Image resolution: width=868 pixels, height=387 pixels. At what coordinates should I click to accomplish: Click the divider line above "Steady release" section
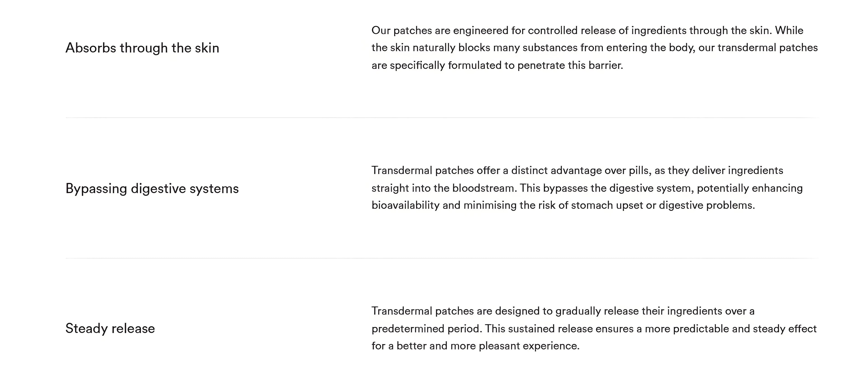click(441, 258)
